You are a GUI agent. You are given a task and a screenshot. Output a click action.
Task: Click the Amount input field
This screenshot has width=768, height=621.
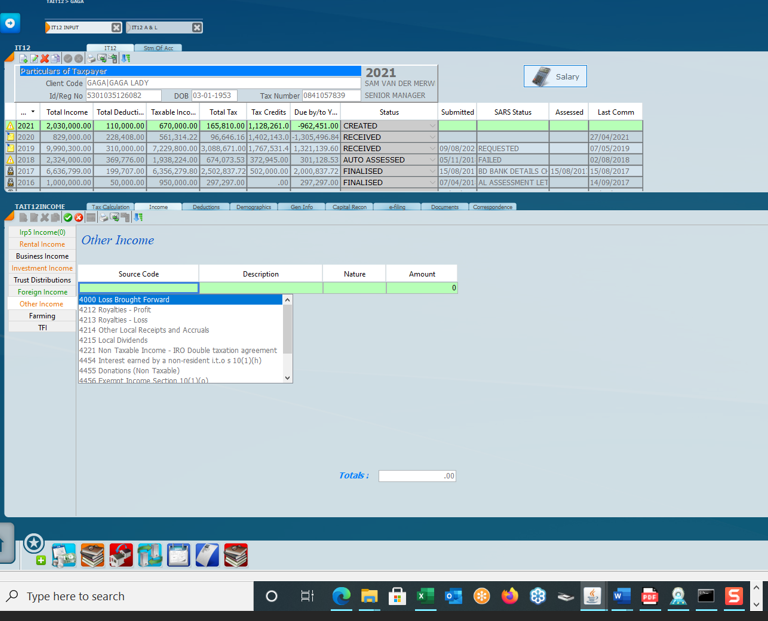[421, 288]
